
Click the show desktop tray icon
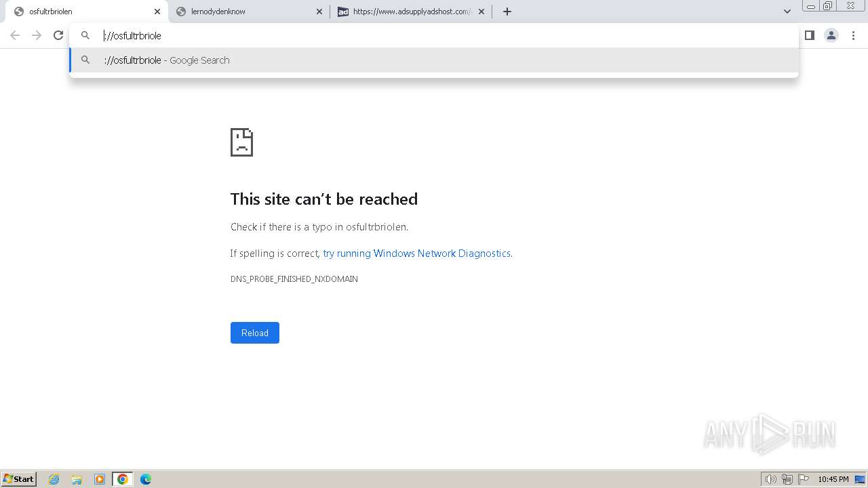[860, 479]
